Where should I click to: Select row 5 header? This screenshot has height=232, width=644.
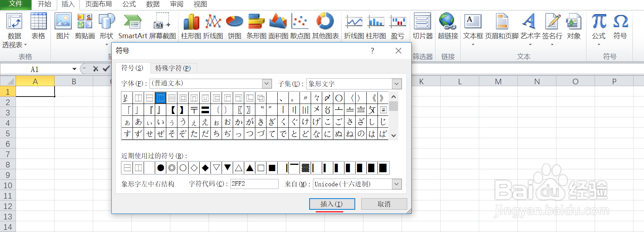[x=8, y=133]
